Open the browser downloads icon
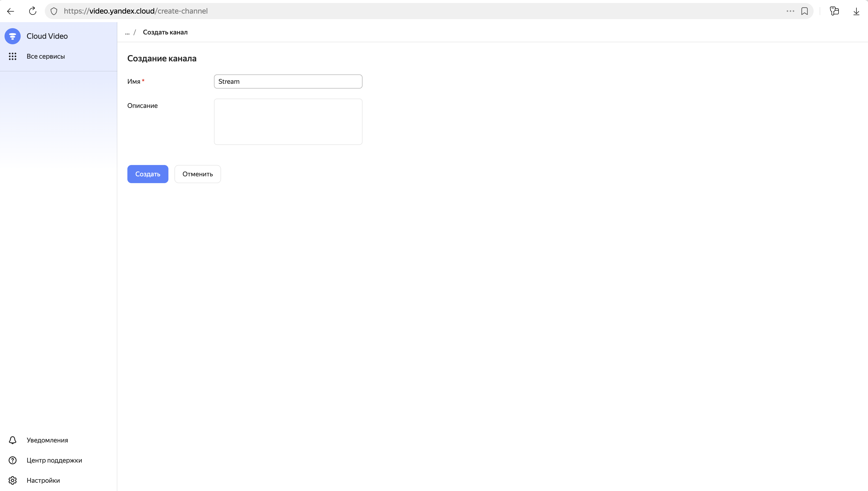Image resolution: width=868 pixels, height=491 pixels. (x=856, y=11)
